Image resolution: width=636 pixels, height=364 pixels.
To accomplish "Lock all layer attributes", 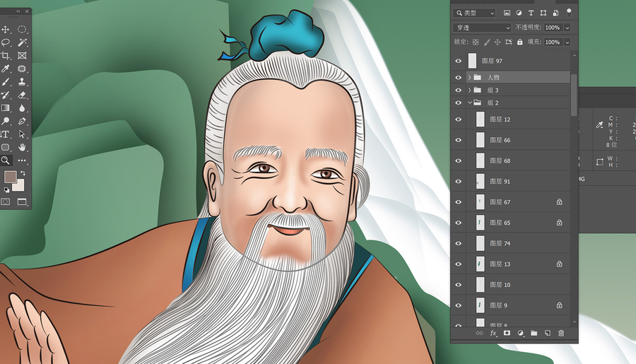I will [x=519, y=42].
